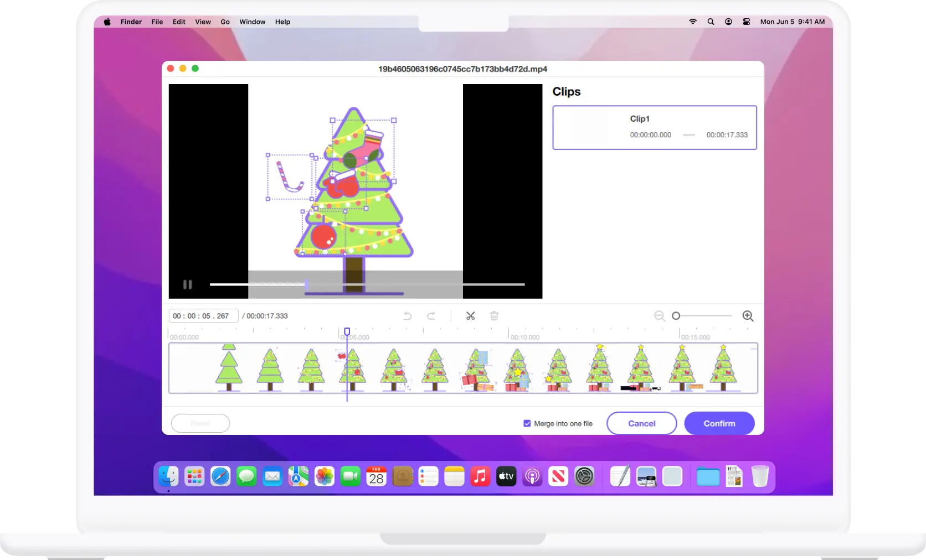
Task: Open the Edit menu
Action: (179, 22)
